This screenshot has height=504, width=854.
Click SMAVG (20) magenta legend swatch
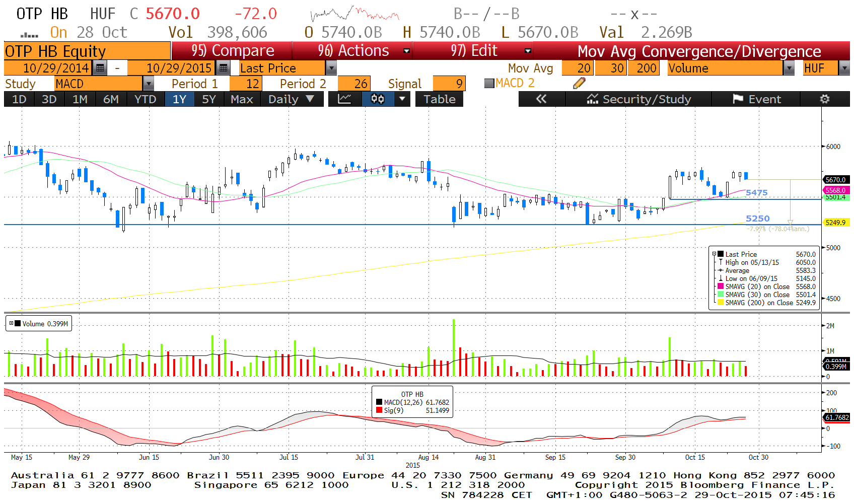point(721,286)
